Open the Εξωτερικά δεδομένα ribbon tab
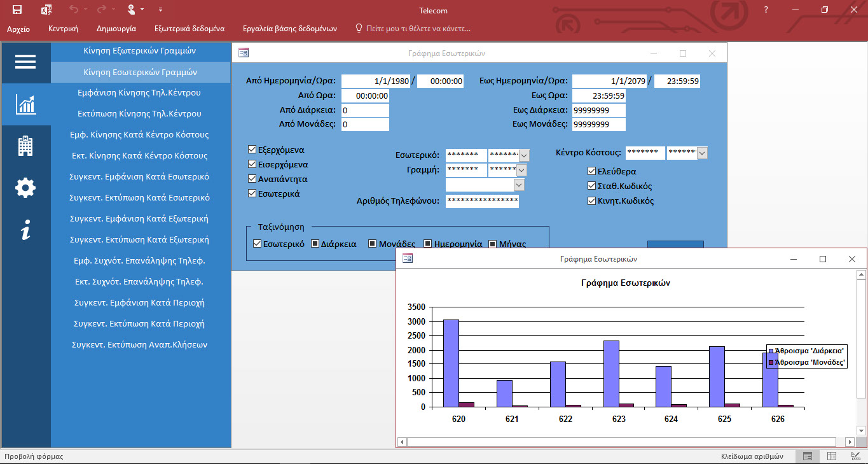 coord(189,29)
